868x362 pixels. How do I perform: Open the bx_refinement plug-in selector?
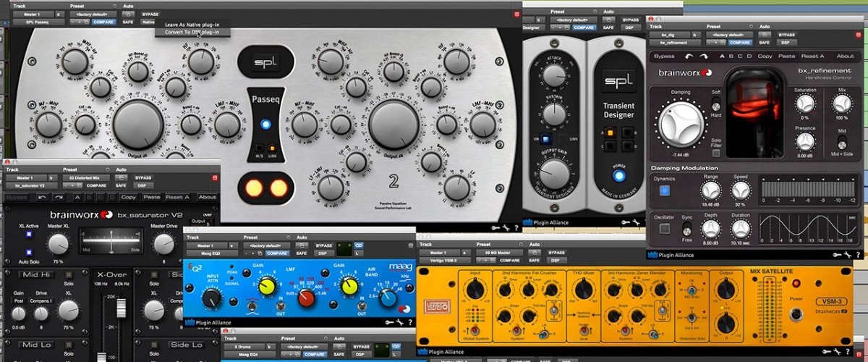point(675,43)
